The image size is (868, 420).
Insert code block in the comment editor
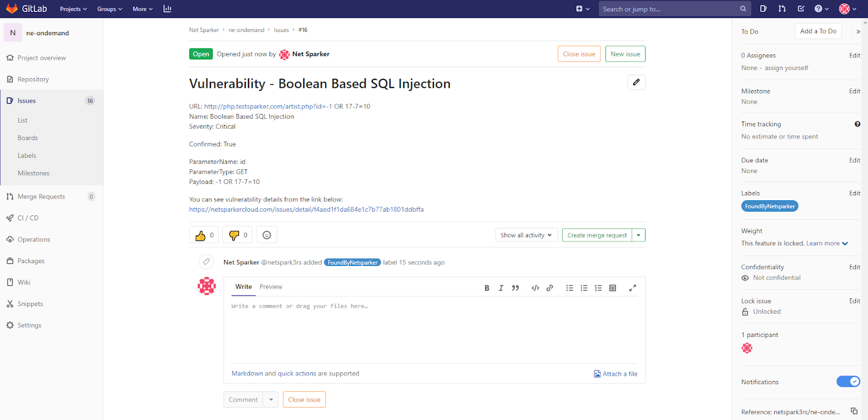(535, 288)
